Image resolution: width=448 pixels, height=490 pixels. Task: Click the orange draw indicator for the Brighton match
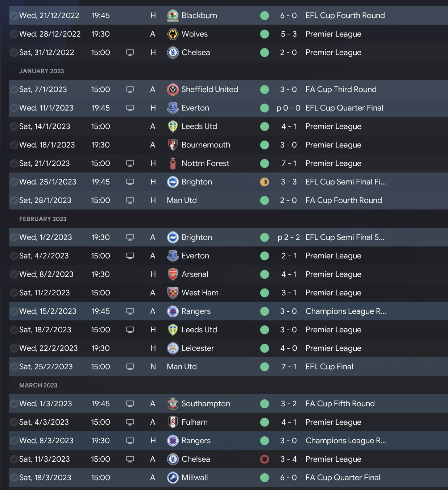(x=265, y=182)
